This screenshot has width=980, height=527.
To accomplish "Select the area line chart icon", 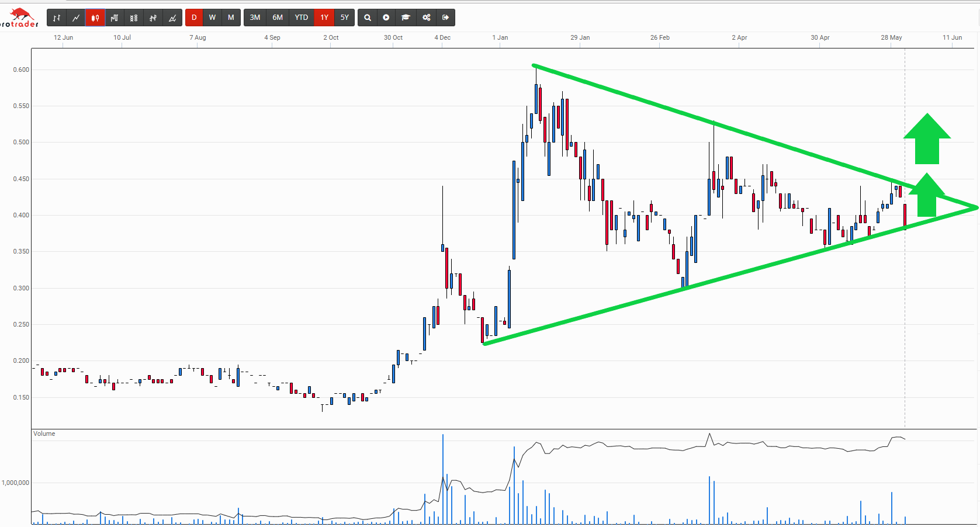I will tap(172, 18).
